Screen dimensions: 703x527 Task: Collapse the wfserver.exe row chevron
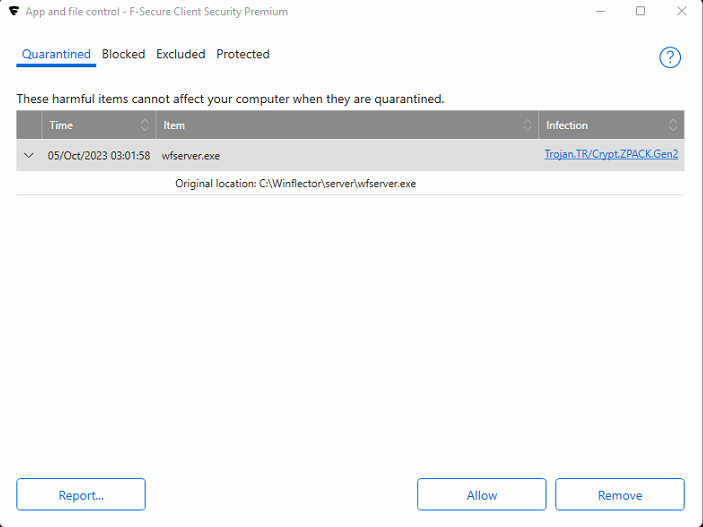click(29, 156)
